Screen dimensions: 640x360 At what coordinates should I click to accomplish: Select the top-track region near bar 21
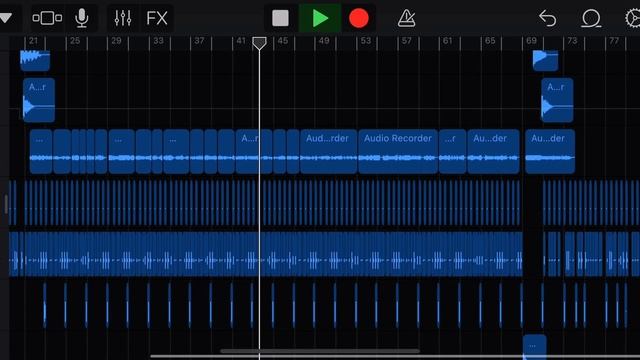click(35, 60)
